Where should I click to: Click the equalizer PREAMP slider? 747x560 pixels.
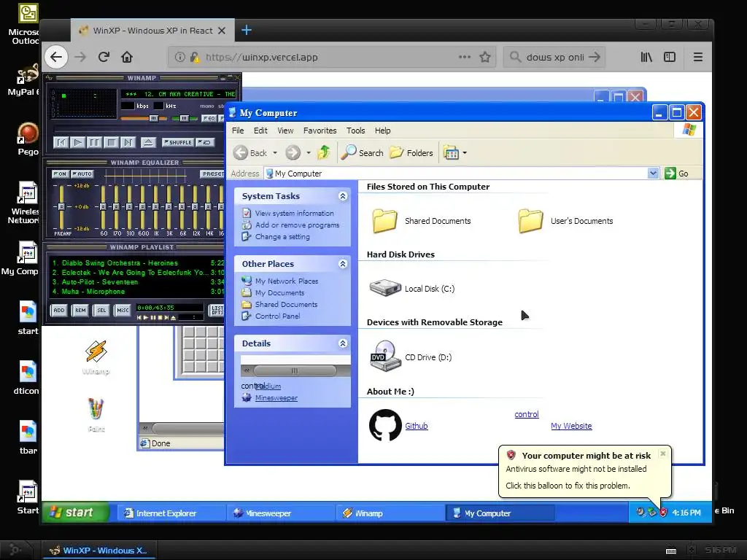(x=61, y=207)
